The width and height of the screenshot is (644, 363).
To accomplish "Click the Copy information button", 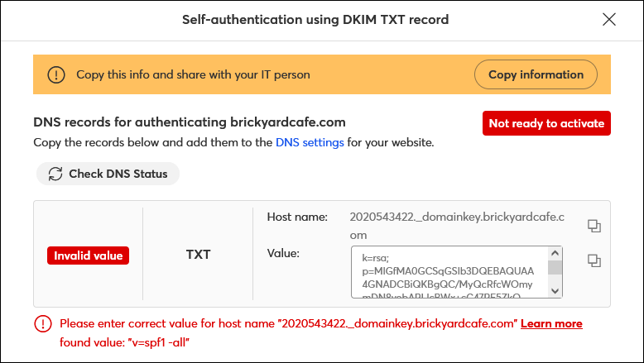I will [x=536, y=74].
